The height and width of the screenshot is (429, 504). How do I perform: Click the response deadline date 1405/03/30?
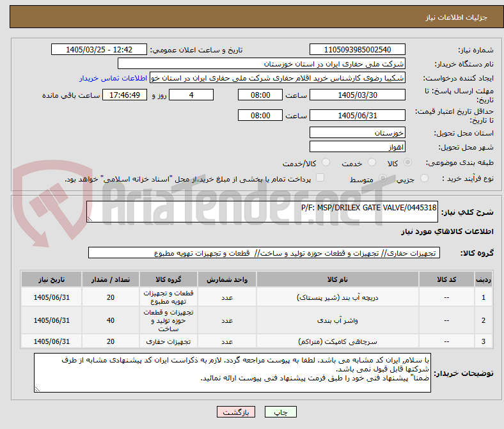[x=357, y=95]
